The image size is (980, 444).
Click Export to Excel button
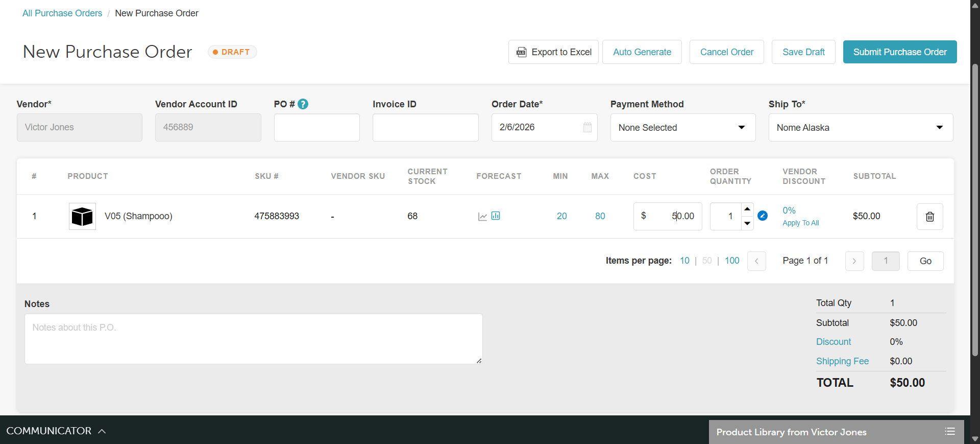click(x=553, y=52)
